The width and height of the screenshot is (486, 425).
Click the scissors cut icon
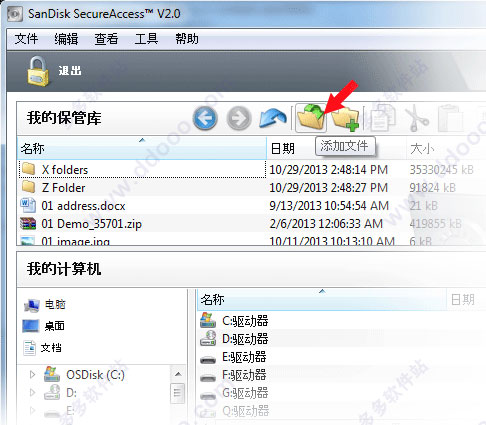tap(416, 118)
